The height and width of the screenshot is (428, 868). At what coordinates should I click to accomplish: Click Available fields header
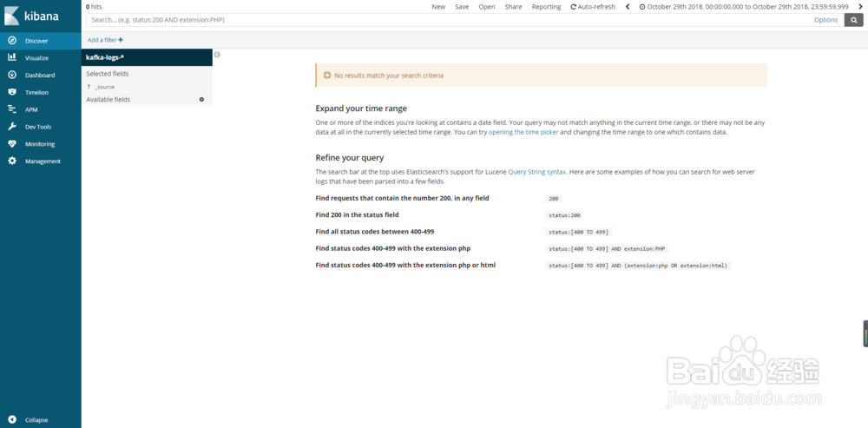pyautogui.click(x=108, y=100)
